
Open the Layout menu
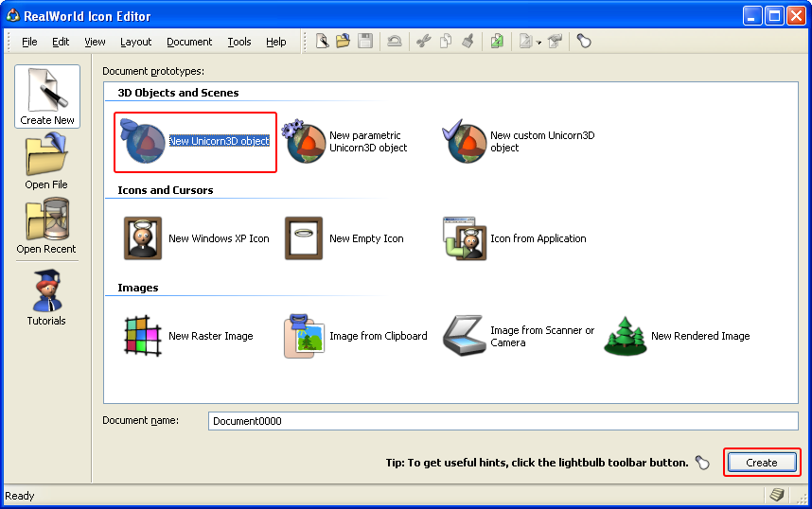click(135, 42)
